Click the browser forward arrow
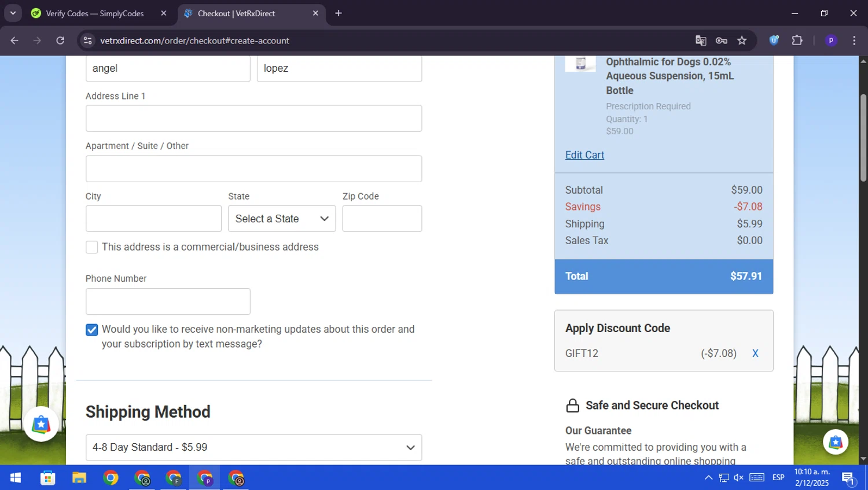868x490 pixels. 37,40
